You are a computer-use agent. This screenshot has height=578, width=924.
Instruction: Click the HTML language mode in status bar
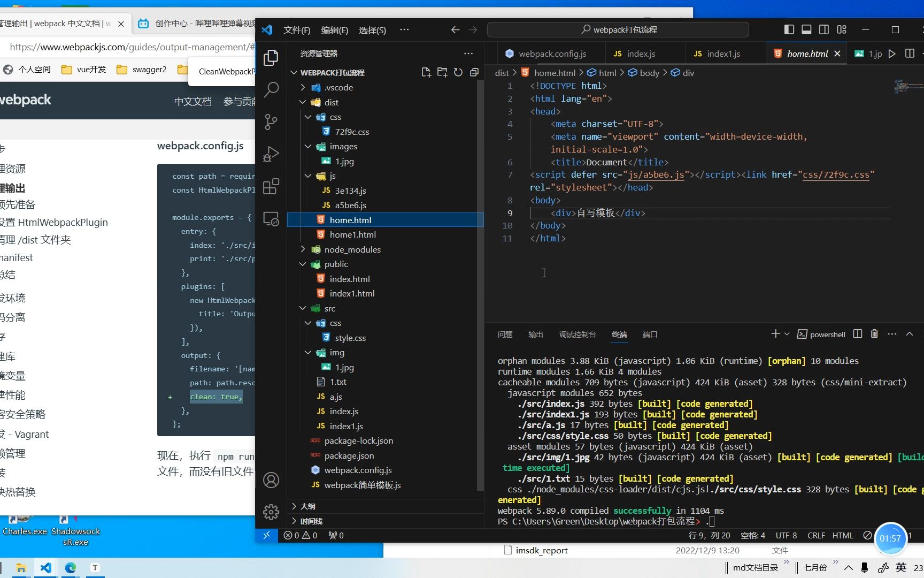pos(843,535)
